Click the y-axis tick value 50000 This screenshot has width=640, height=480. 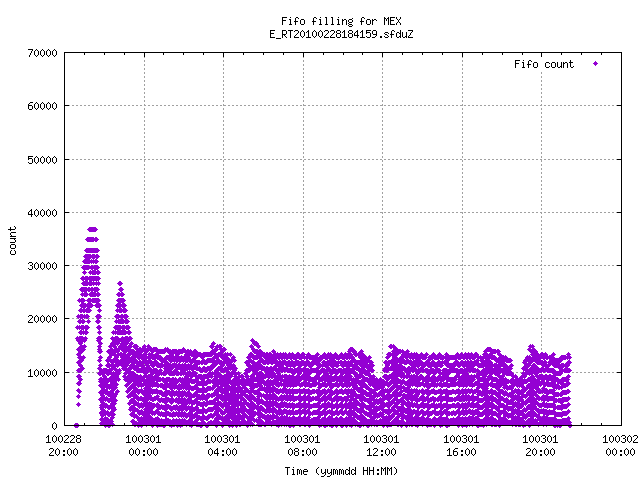point(42,160)
